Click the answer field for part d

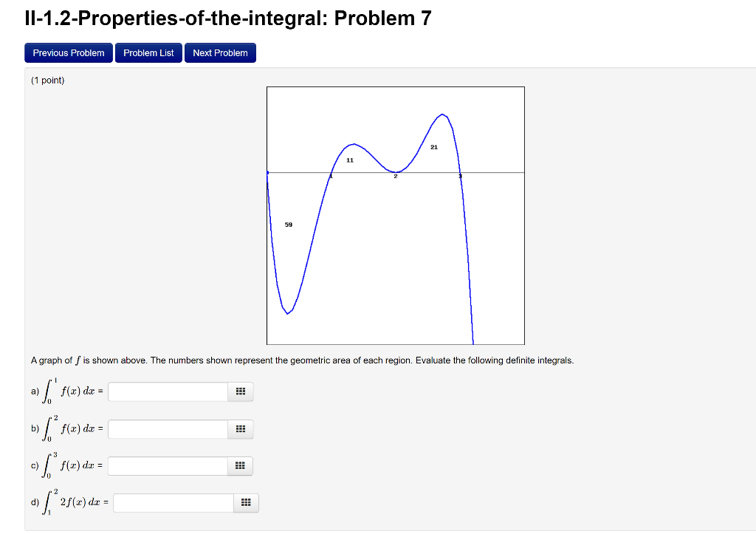click(172, 503)
